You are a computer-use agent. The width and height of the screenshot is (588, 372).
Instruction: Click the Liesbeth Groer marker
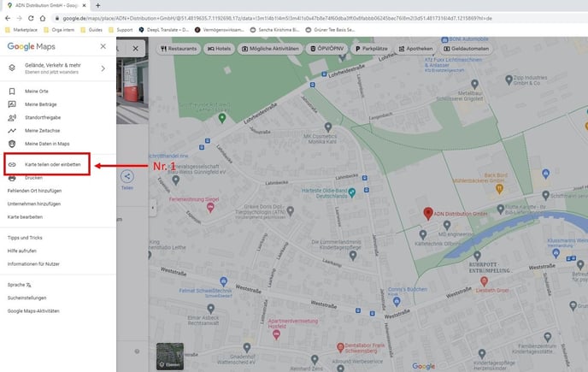484,281
